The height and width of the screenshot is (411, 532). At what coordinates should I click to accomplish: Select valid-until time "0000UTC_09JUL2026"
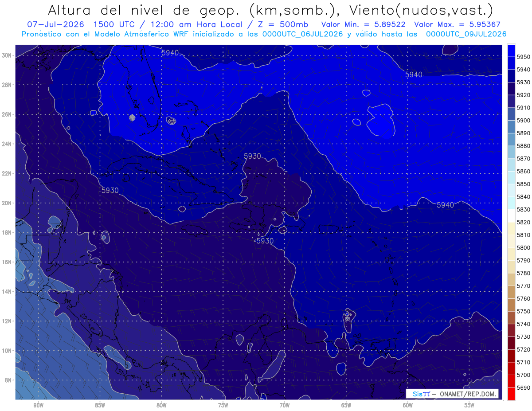click(466, 34)
